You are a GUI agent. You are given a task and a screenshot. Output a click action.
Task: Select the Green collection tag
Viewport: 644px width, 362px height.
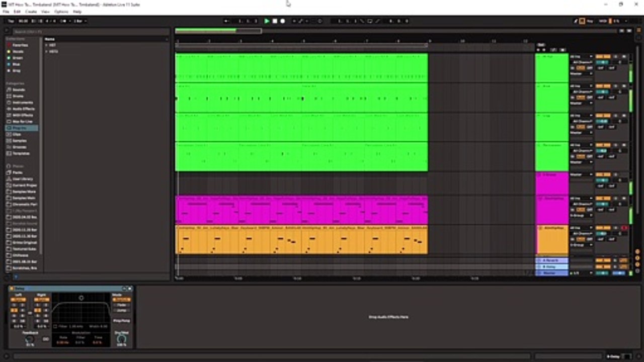[17, 58]
